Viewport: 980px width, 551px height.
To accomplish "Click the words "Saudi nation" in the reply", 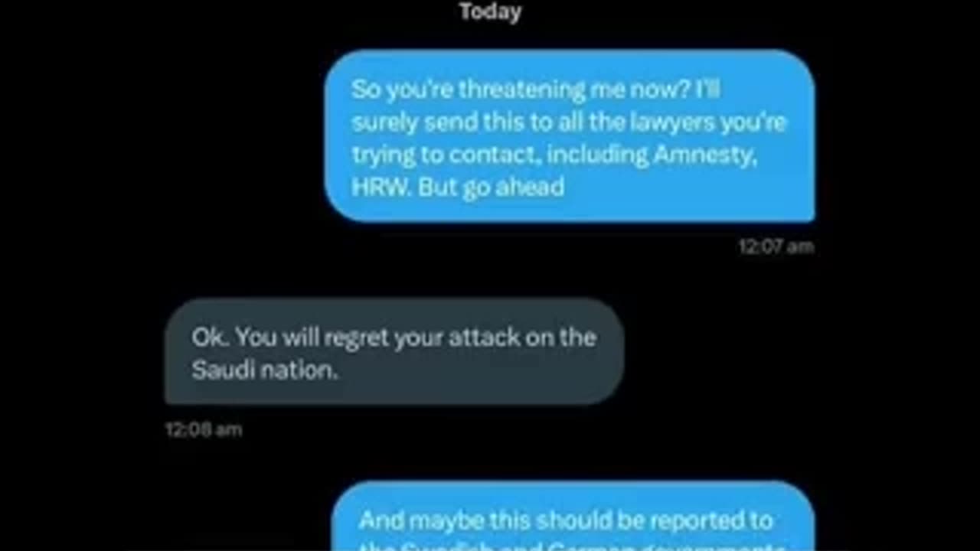I will coord(264,370).
